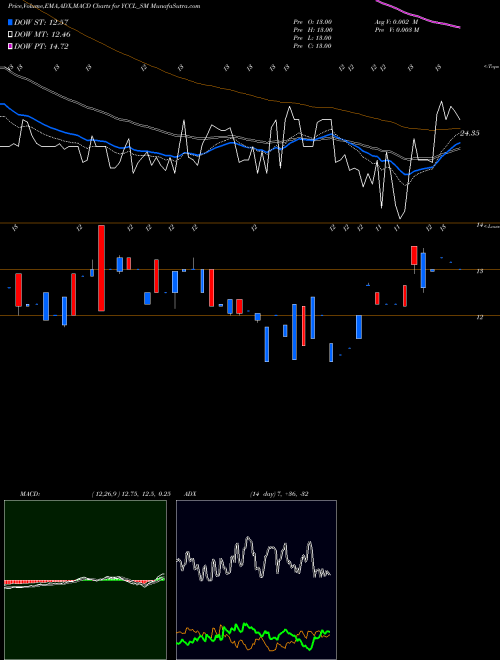Viewport: 500px width, 660px height.
Task: Click the DOW PT: 14.72 legend label
Action: tap(41, 46)
